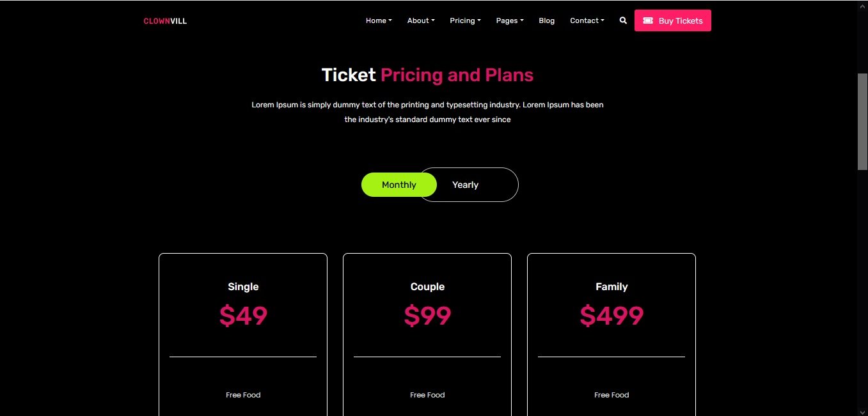868x416 pixels.
Task: Open the Pages dropdown menu
Action: click(510, 20)
